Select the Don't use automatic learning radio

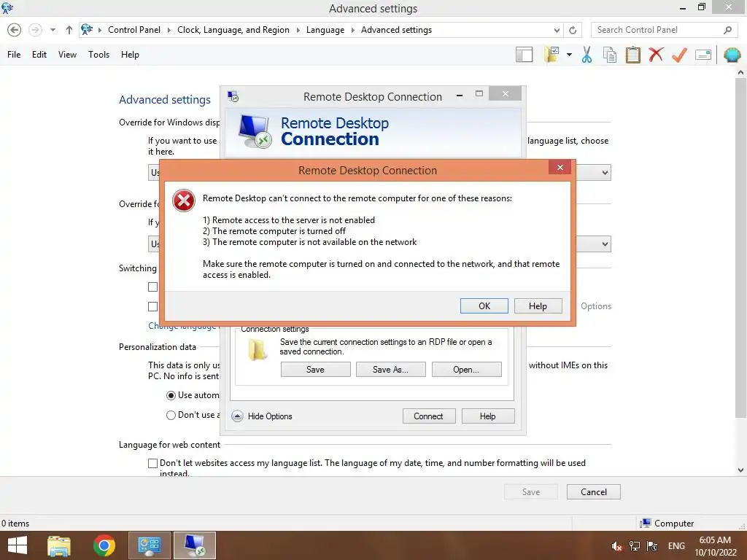click(x=171, y=415)
